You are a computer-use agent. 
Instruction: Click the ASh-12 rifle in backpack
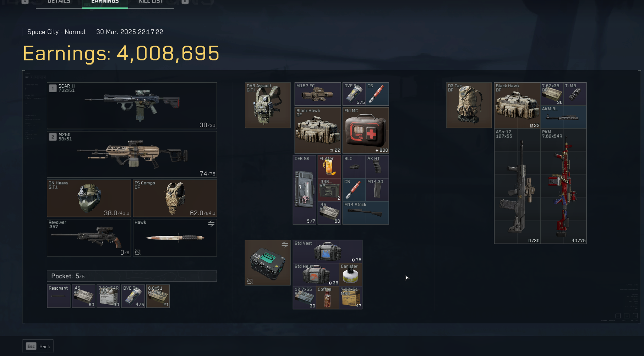point(517,186)
